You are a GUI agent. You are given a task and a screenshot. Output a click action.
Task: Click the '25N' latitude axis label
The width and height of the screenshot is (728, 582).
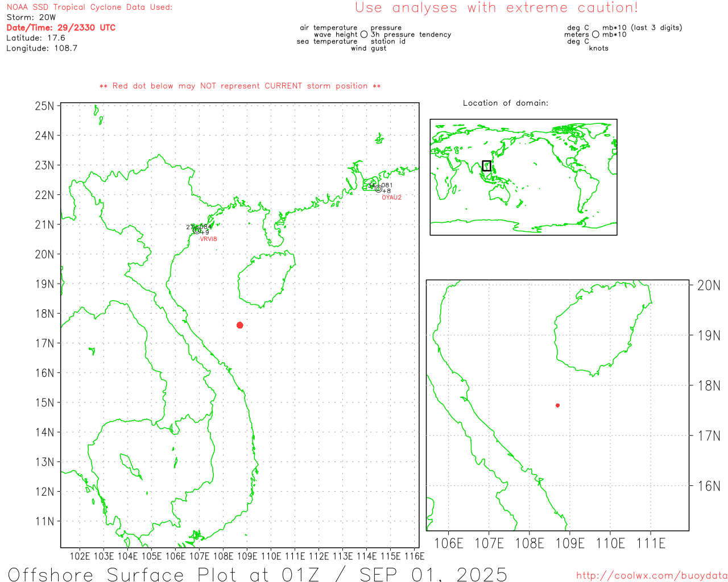click(45, 106)
